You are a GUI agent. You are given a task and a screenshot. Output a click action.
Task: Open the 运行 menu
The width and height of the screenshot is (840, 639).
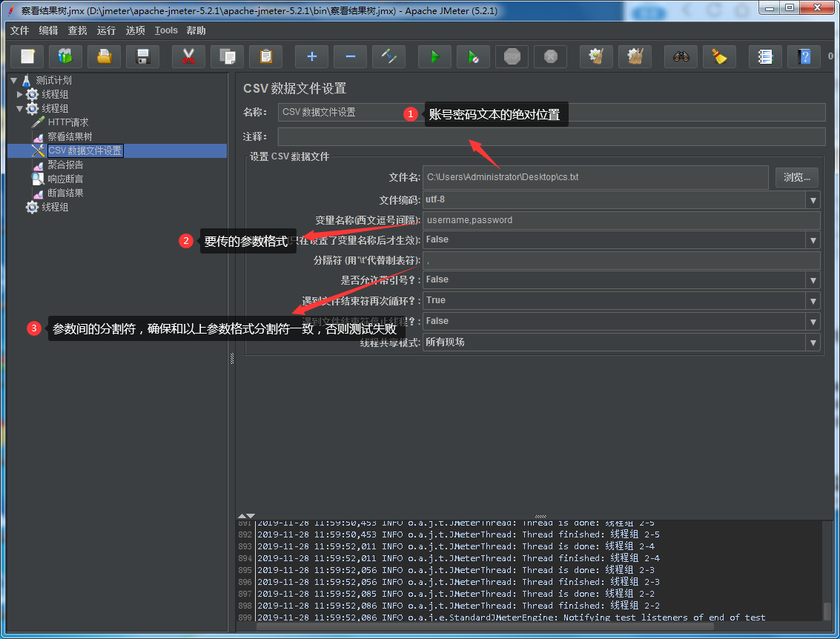click(x=106, y=30)
